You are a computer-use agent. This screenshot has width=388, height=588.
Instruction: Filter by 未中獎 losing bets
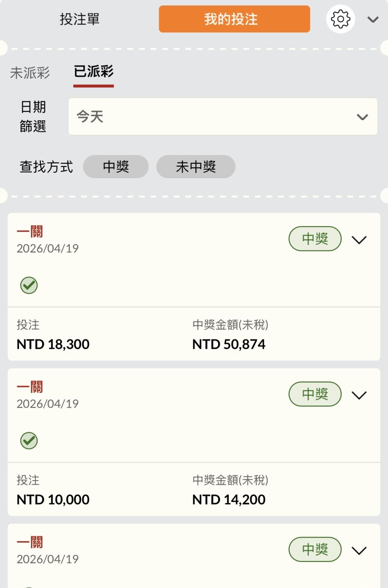pos(196,167)
